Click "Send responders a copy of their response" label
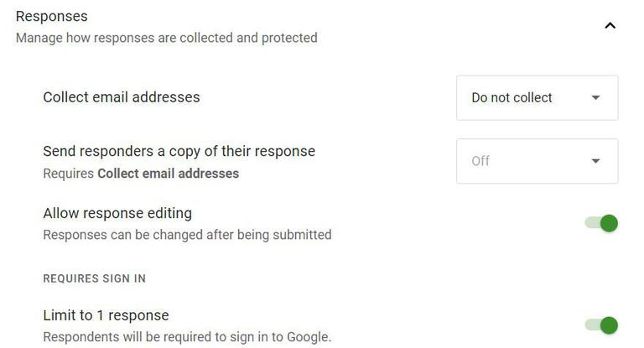 point(179,152)
